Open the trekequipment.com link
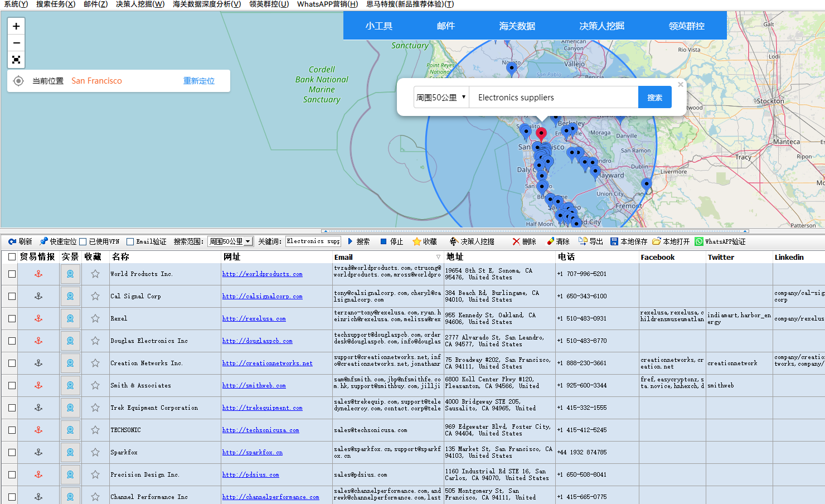 tap(263, 408)
